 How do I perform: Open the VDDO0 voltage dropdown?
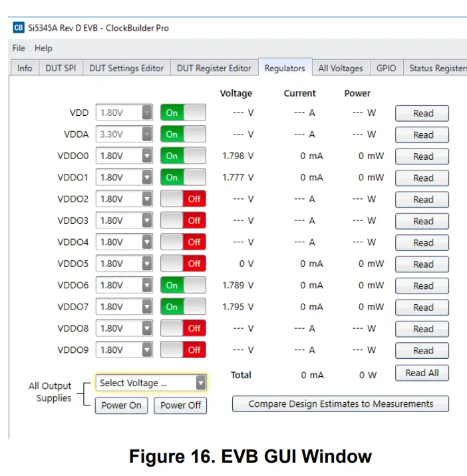tap(124, 156)
